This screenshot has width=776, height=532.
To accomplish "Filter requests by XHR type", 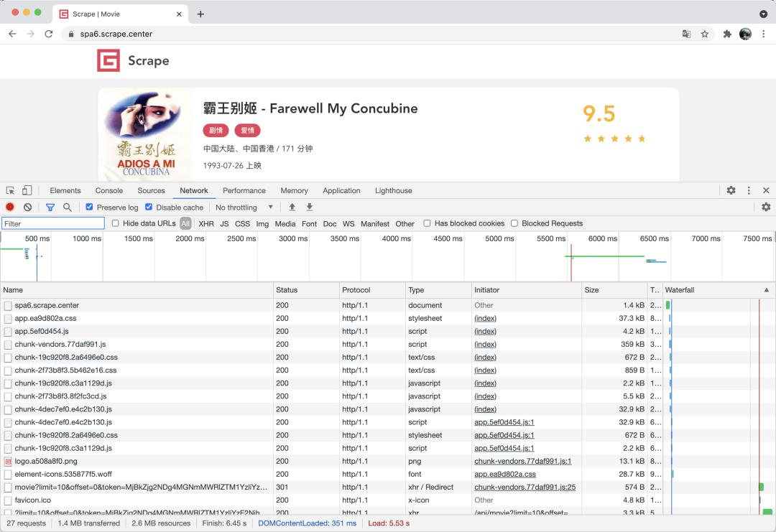I will pyautogui.click(x=206, y=224).
